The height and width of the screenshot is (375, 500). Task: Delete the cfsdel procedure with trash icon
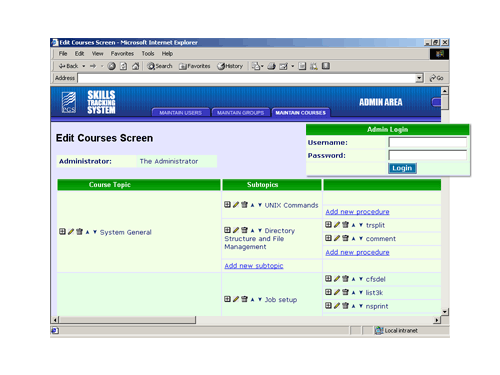[x=345, y=279]
